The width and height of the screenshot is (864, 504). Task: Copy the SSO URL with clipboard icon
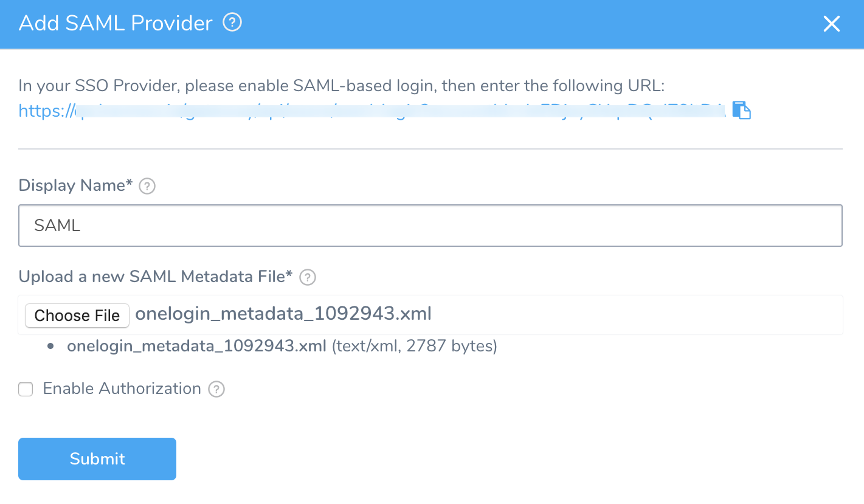pos(742,110)
